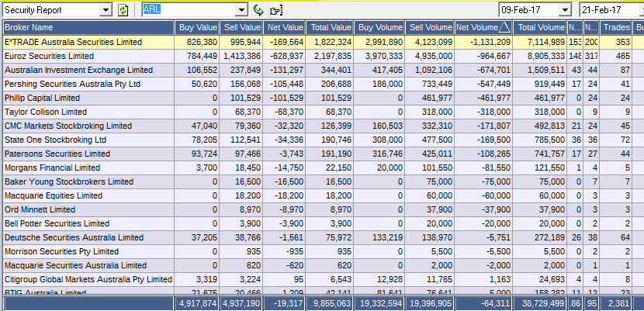Sort by Net Value column header

click(x=284, y=27)
